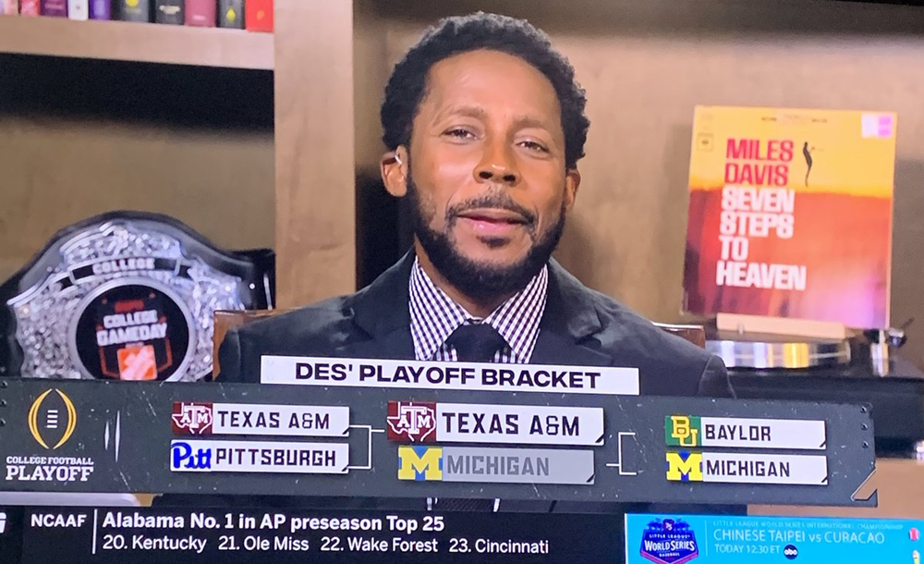924x564 pixels.
Task: Click the Pitt logo beside Pittsburgh
Action: click(x=191, y=456)
